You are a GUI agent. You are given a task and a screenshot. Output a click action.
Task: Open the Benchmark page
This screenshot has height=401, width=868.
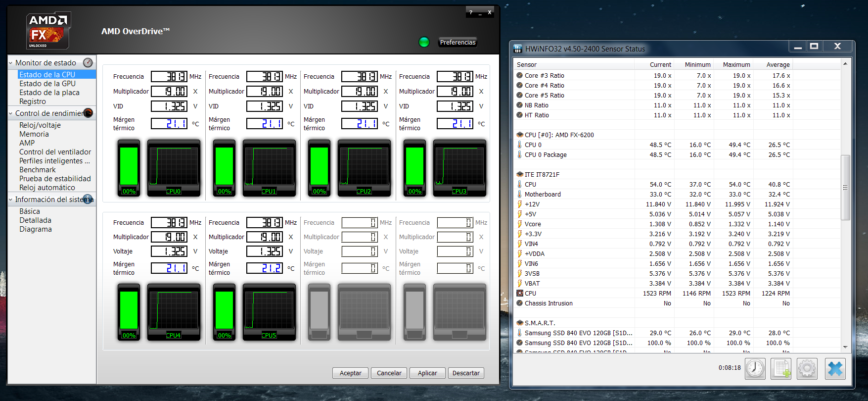38,170
